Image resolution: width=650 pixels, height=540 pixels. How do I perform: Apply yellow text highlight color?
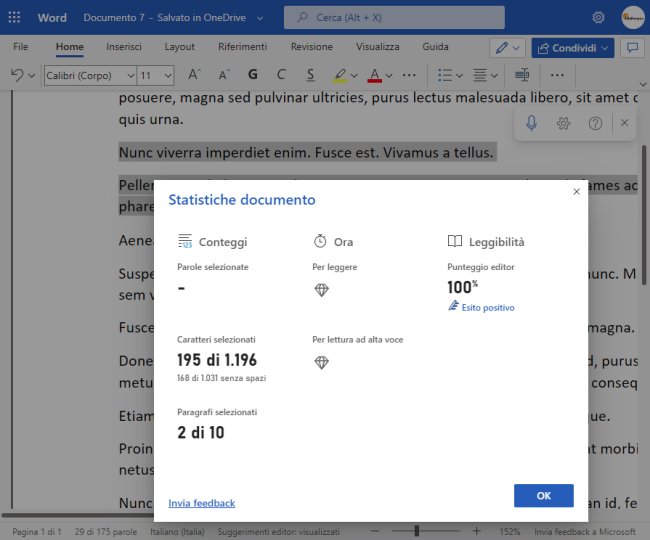[x=340, y=75]
